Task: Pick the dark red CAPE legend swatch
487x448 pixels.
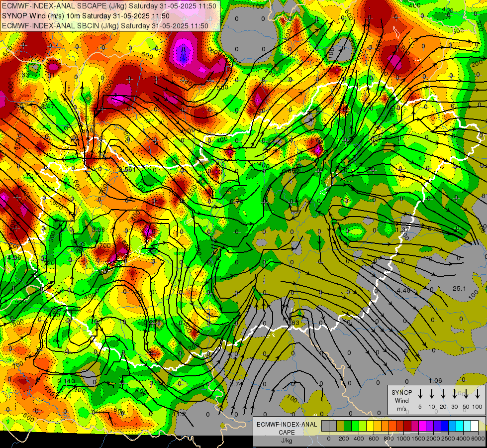Action: [x=407, y=426]
